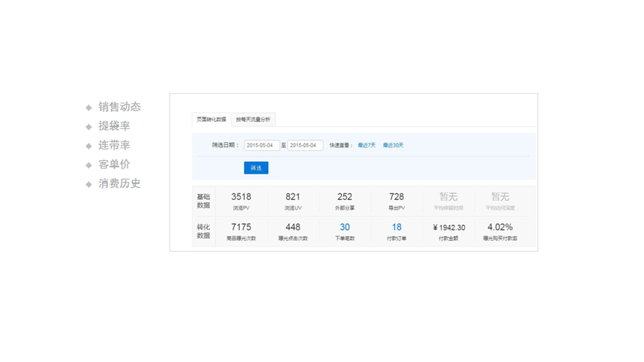The height and width of the screenshot is (362, 644).
Task: Select 提袋率 in the left sidebar
Action: pyautogui.click(x=114, y=126)
